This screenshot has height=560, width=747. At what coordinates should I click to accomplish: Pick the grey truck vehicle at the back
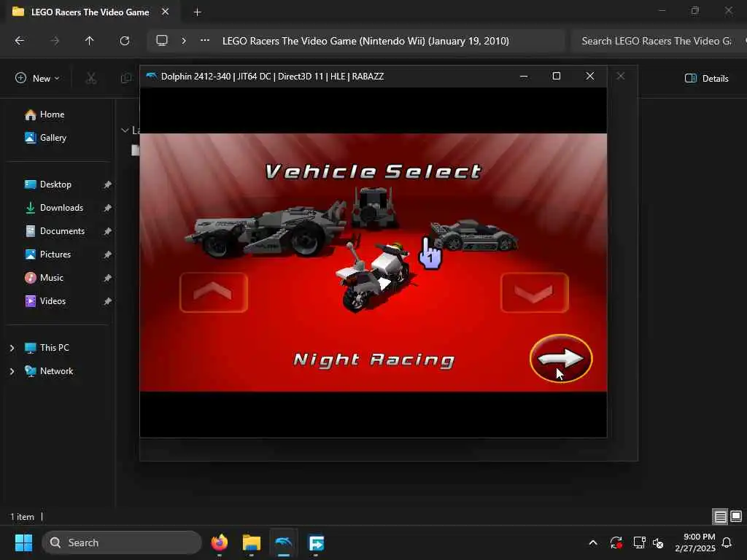[374, 207]
